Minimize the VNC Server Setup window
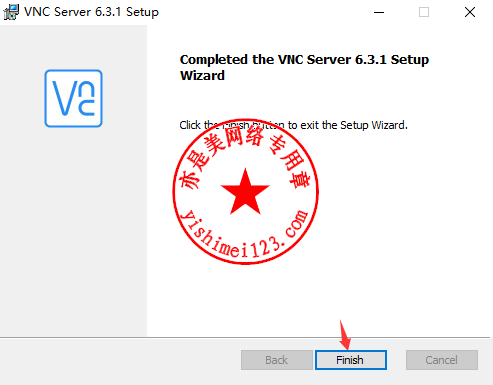The image size is (493, 385). (379, 12)
